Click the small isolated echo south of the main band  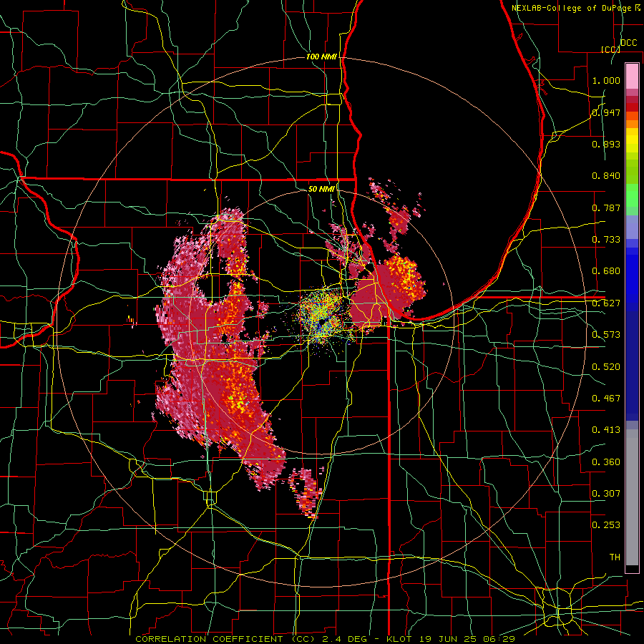(x=307, y=492)
